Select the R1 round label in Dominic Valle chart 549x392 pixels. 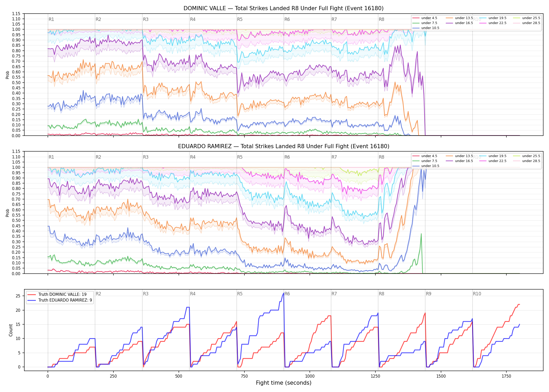point(51,19)
